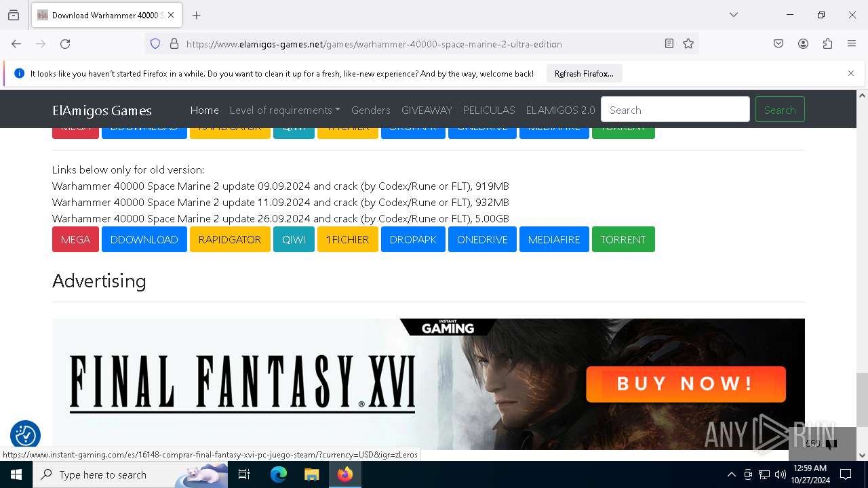
Task: Click the taskbar Type here to search box
Action: pyautogui.click(x=130, y=474)
